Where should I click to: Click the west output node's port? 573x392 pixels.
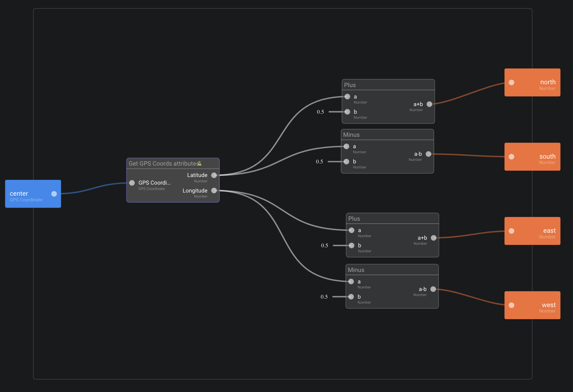click(512, 305)
